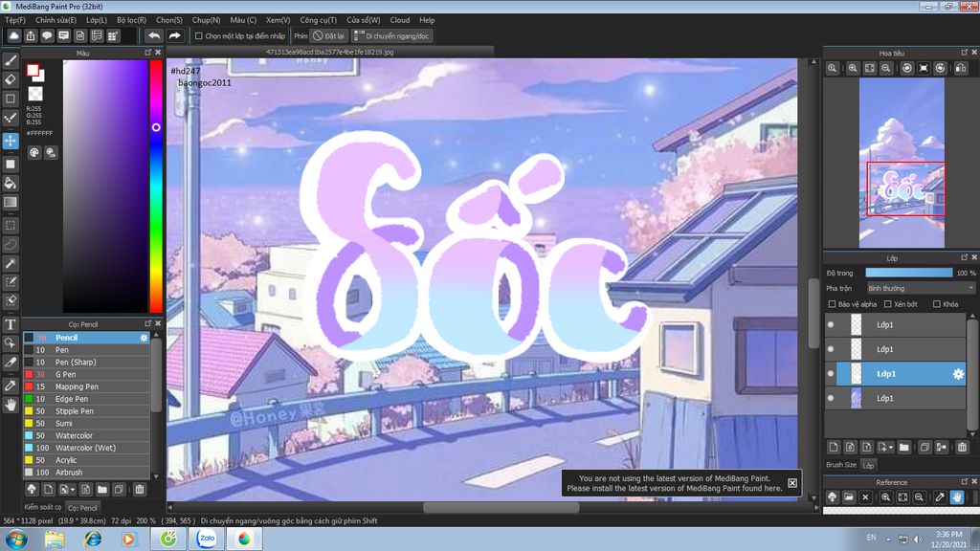The image size is (980, 551).
Task: Select the 'Airbrush' brush
Action: (86, 473)
